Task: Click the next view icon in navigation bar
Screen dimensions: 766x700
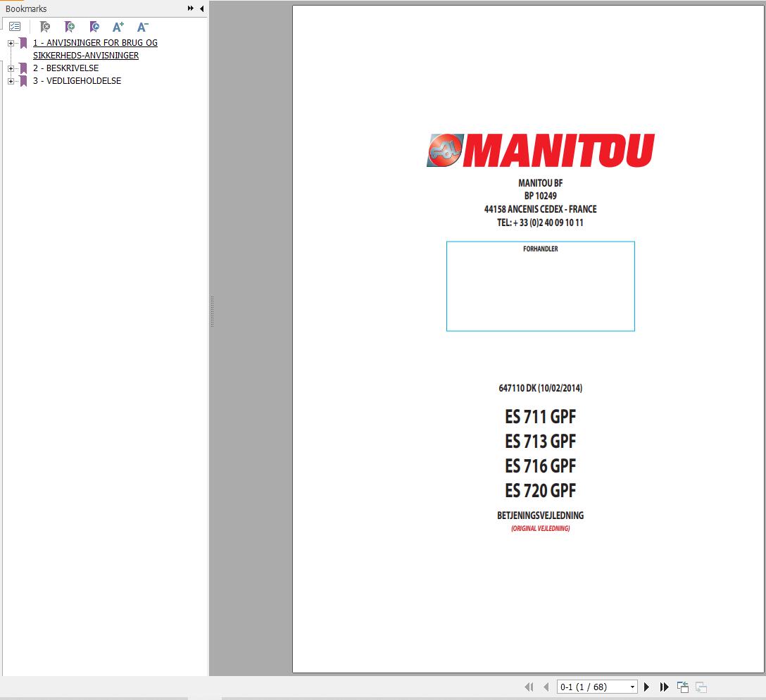Action: coord(701,687)
